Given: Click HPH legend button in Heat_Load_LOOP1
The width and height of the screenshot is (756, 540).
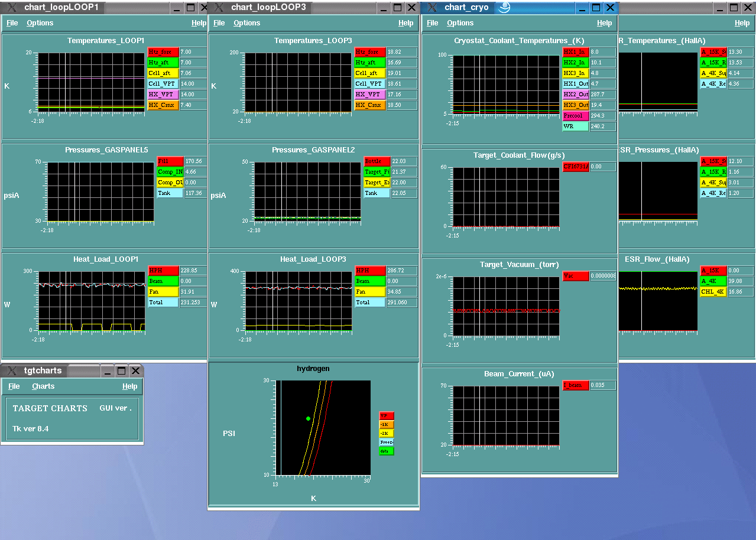Looking at the screenshot, I should click(x=163, y=271).
